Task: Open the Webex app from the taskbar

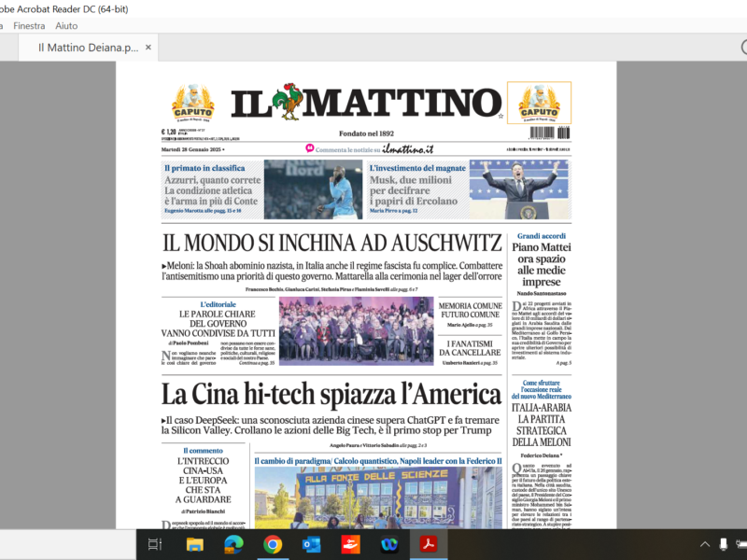Action: pyautogui.click(x=389, y=544)
